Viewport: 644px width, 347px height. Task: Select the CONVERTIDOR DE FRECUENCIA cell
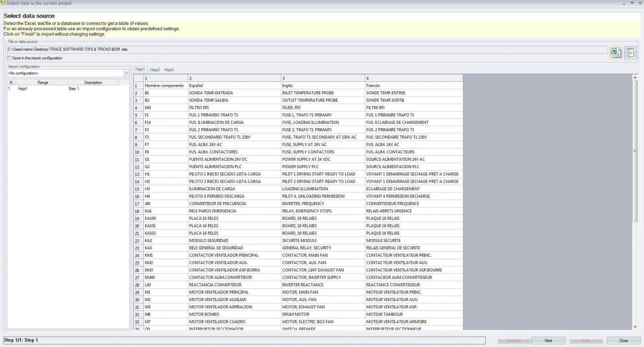tap(234, 203)
